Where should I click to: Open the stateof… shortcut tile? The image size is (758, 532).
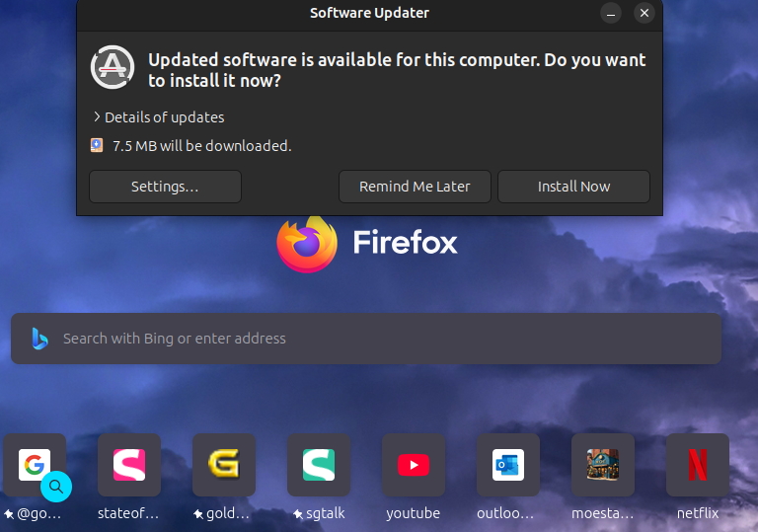click(129, 465)
